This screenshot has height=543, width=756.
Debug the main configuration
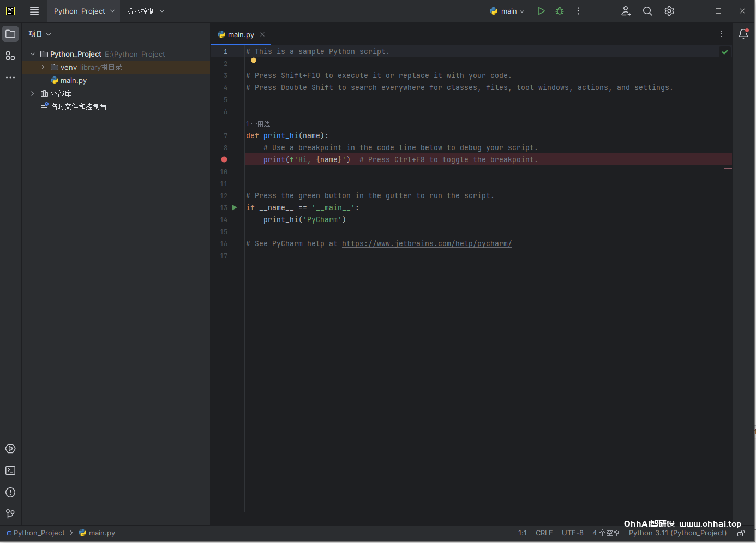tap(560, 11)
